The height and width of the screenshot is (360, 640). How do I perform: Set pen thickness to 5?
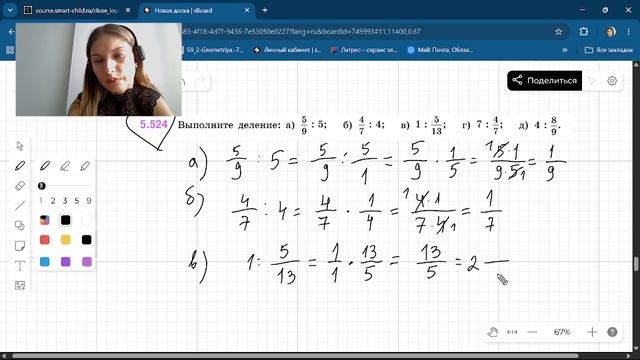pos(77,200)
